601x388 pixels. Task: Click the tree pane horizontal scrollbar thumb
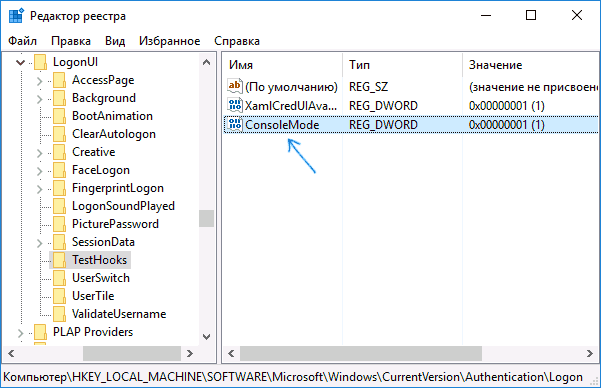point(132,353)
